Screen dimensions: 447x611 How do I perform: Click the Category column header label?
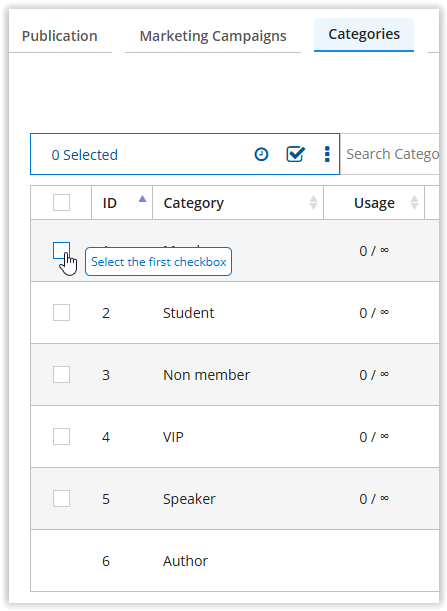(193, 203)
